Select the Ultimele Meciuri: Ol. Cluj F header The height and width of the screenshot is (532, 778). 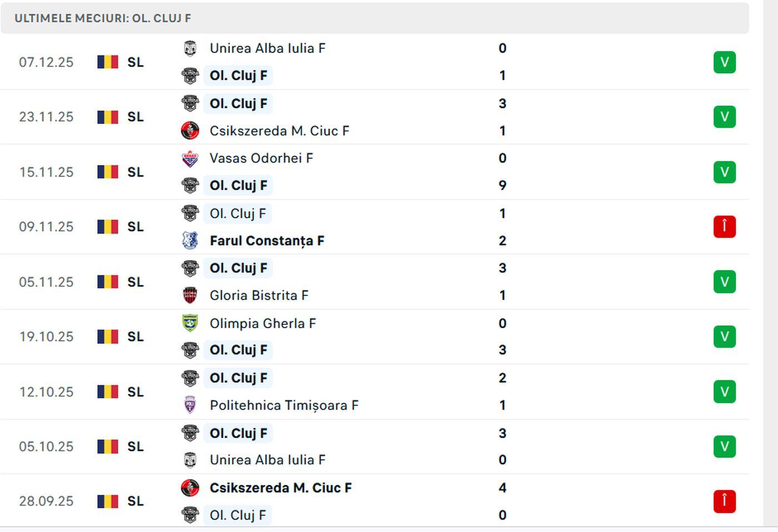103,18
